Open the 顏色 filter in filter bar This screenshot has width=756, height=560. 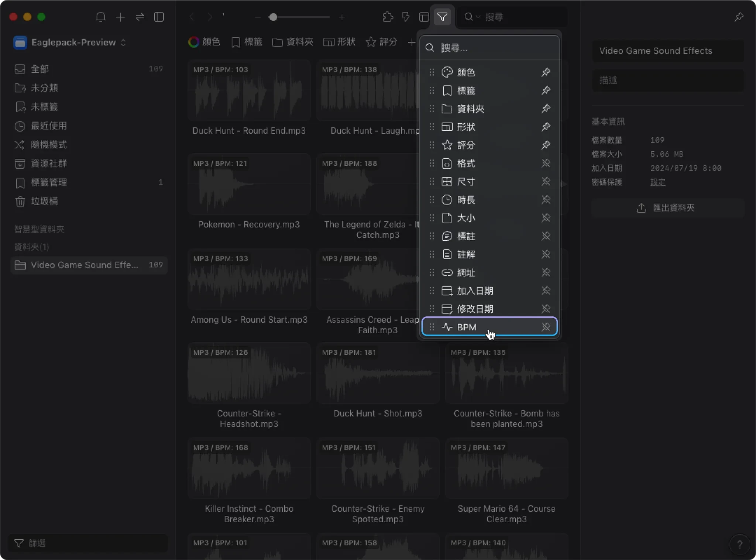(204, 42)
